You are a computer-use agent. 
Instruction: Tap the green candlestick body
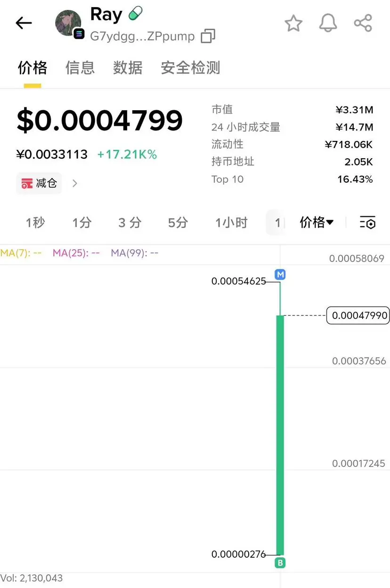280,435
